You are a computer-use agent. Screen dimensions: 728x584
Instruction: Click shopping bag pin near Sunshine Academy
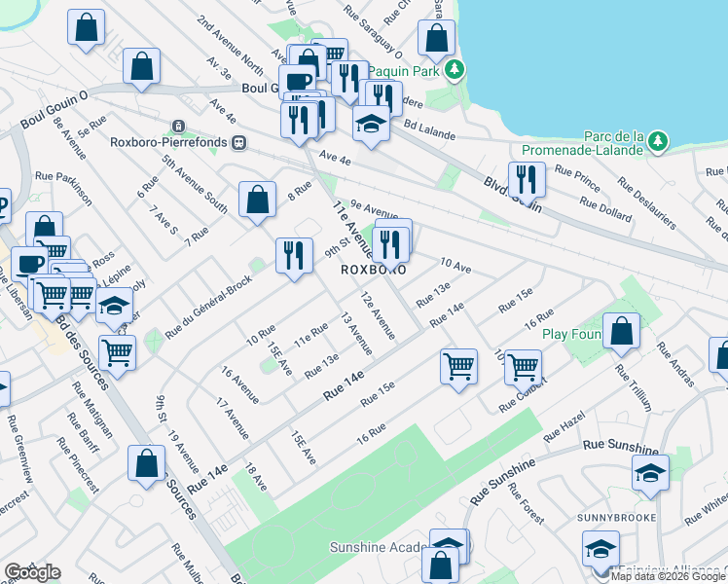[x=441, y=566]
